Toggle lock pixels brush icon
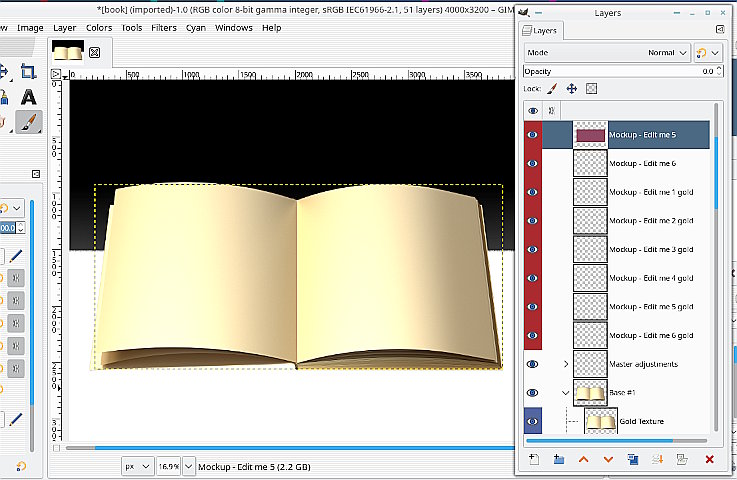Viewport: 737px width, 480px height. point(549,88)
